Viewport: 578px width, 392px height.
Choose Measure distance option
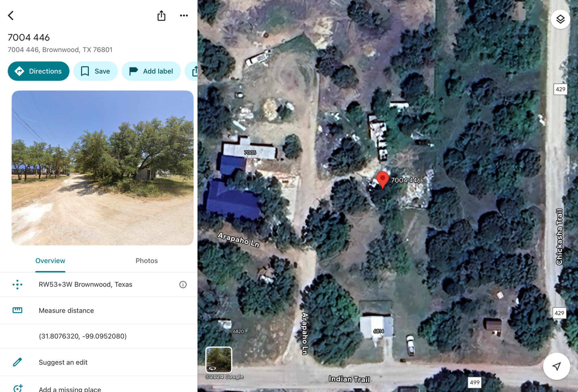[x=99, y=310]
